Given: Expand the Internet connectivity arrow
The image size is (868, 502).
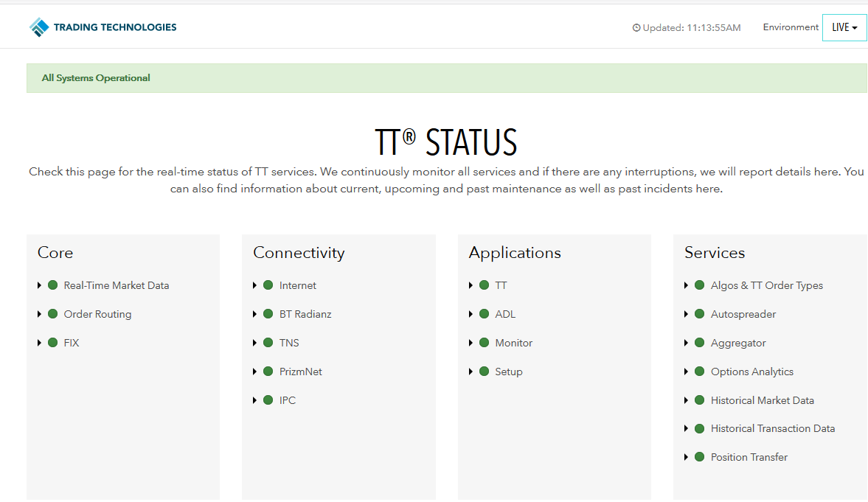Looking at the screenshot, I should click(x=254, y=285).
